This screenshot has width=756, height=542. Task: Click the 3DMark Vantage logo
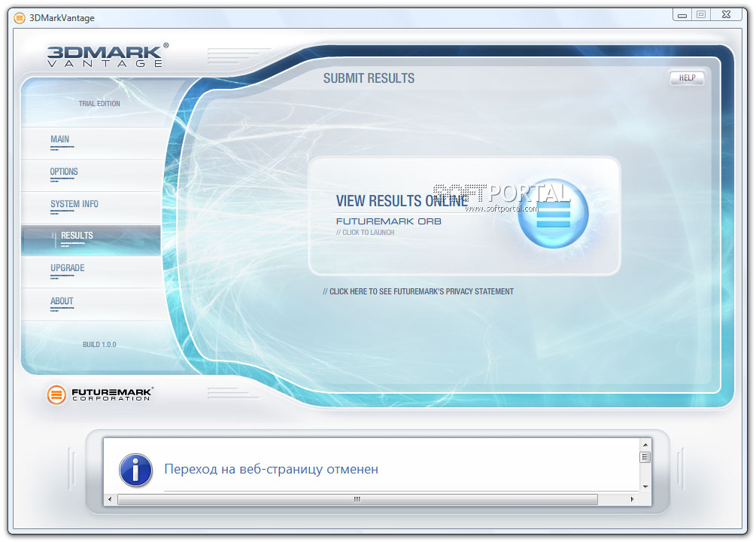pos(108,55)
